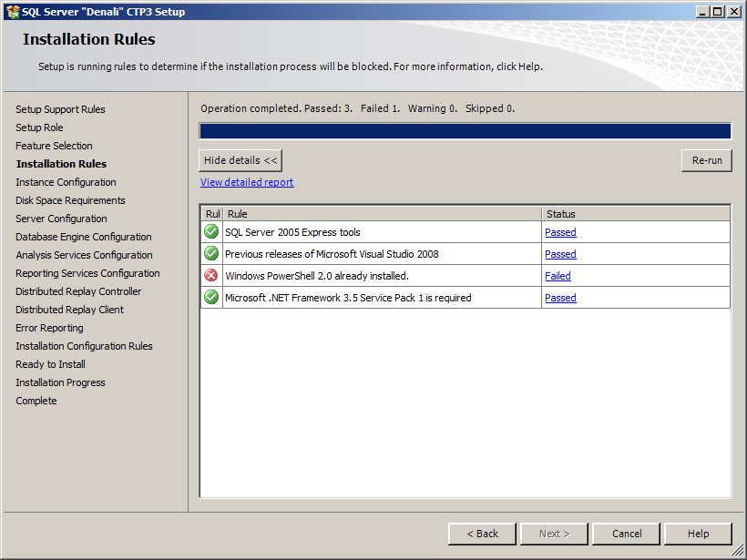Screen dimensions: 747x560
Task: Open Passed status for Visual Studio 2008 rule
Action: point(560,254)
